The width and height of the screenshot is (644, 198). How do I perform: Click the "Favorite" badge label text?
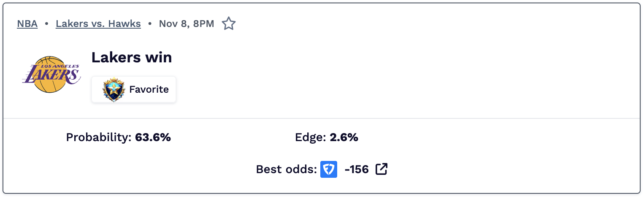coord(149,90)
